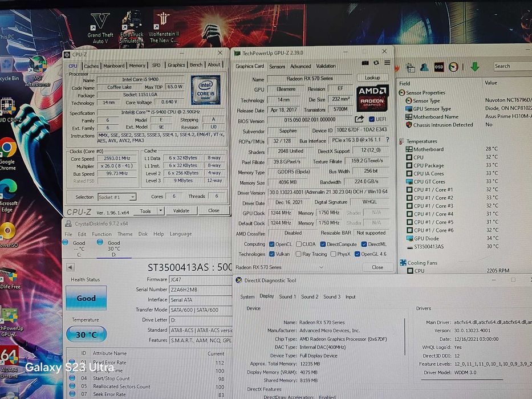Image resolution: width=532 pixels, height=399 pixels.
Task: Launch the Euro Truck Simulator desktop shortcut
Action: point(132,27)
